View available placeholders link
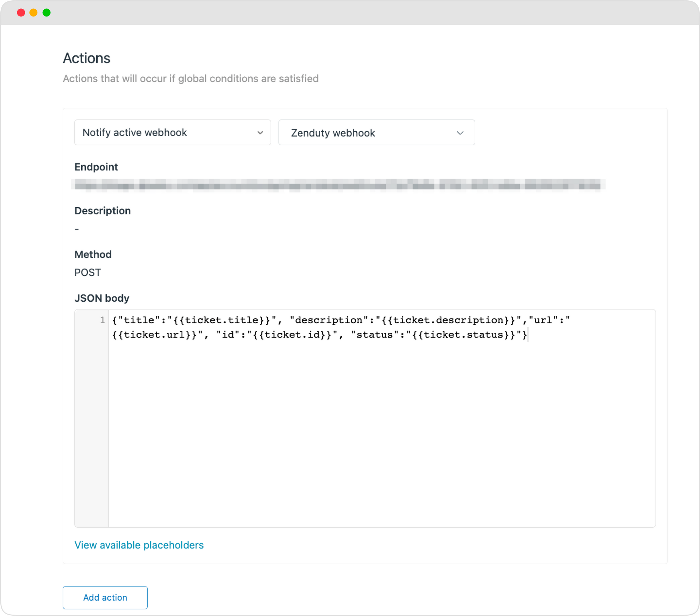Screen dimensions: 700x616 (x=139, y=544)
